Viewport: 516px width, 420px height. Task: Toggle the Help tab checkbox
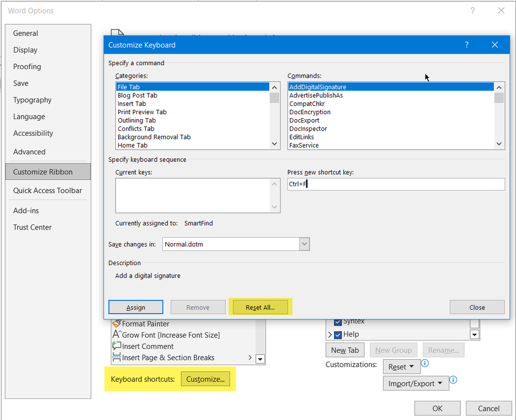click(338, 334)
